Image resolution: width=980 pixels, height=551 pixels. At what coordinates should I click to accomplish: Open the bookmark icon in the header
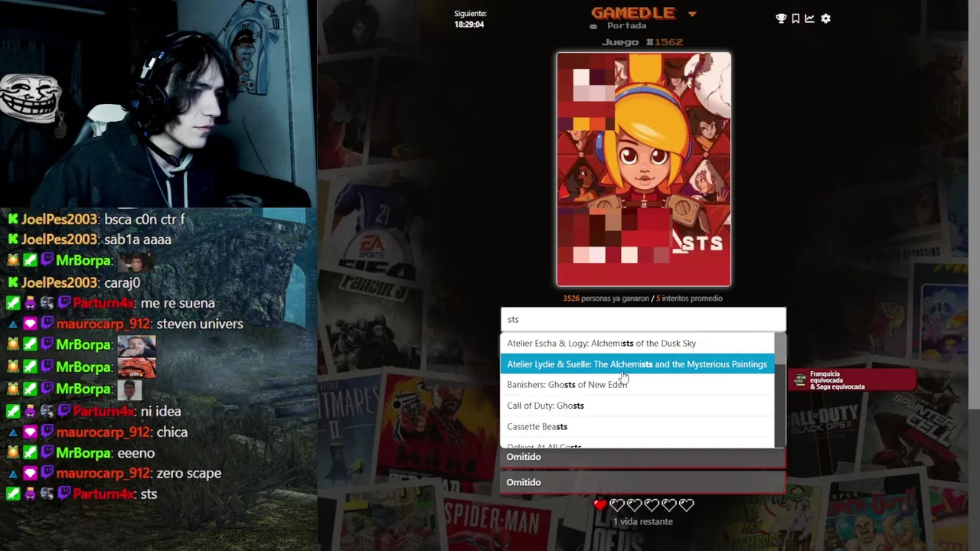(x=795, y=18)
